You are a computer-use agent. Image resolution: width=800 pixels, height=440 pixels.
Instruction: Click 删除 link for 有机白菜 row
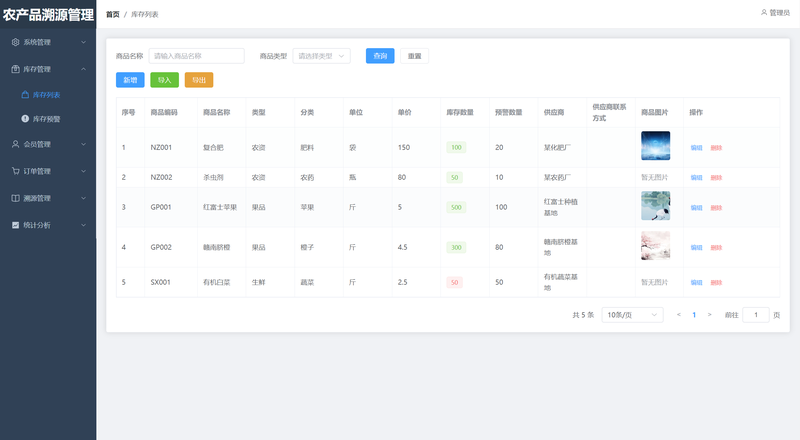[x=716, y=282]
